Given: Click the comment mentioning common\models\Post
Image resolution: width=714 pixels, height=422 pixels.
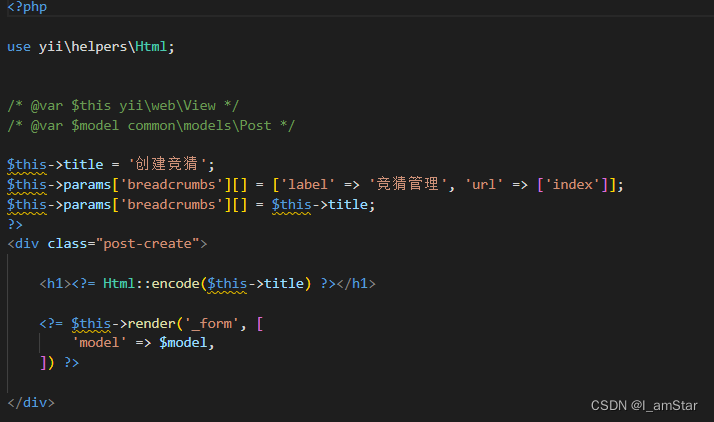Looking at the screenshot, I should pyautogui.click(x=151, y=126).
